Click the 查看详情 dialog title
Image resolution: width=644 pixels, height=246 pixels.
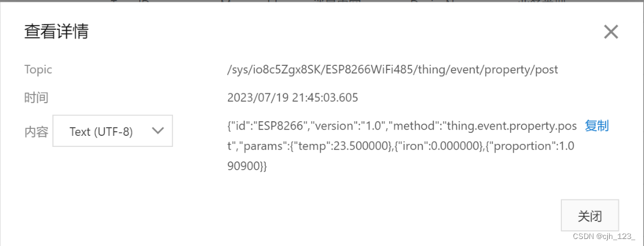pos(56,31)
